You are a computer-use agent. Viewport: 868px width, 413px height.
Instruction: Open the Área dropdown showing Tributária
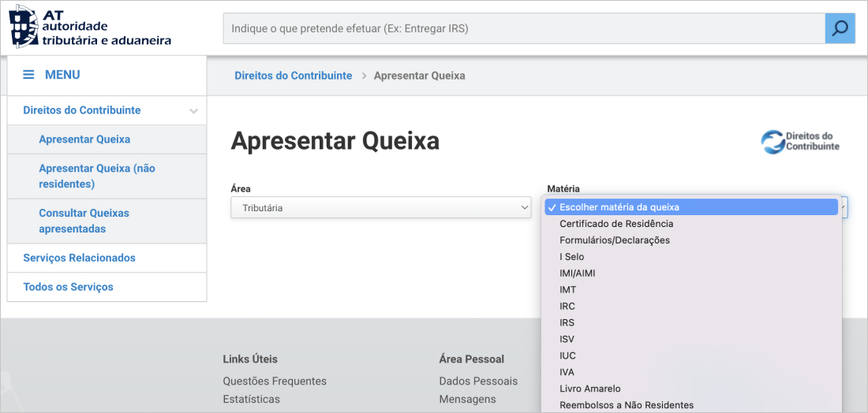[380, 208]
